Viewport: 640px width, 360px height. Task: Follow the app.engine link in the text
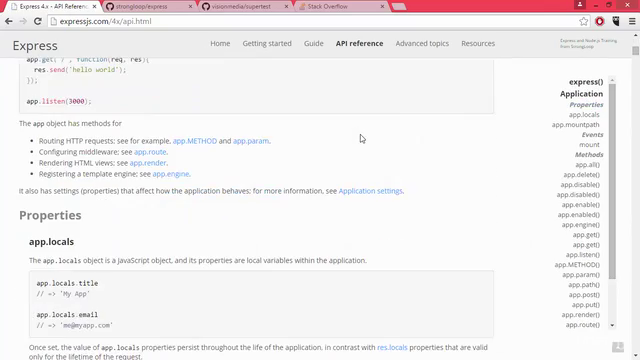(171, 174)
